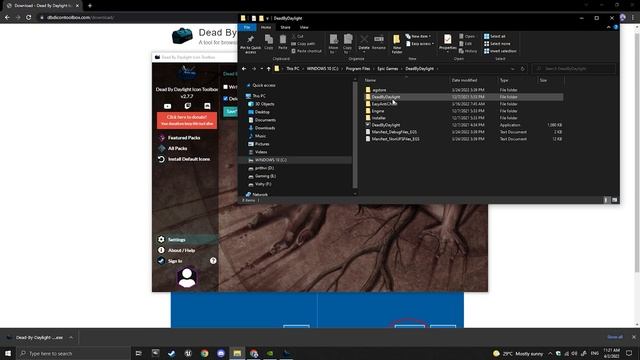This screenshot has height=360, width=640.
Task: Sort files by the Date modified column
Action: pos(464,80)
